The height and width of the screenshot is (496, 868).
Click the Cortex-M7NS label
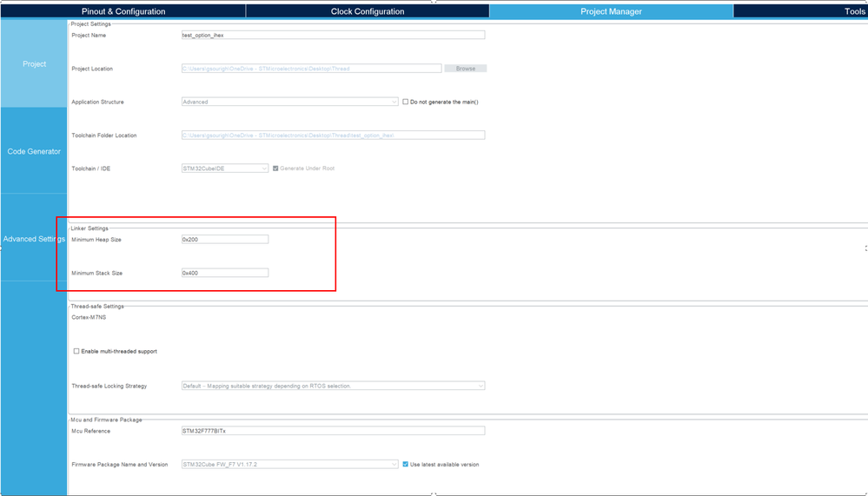(x=89, y=318)
